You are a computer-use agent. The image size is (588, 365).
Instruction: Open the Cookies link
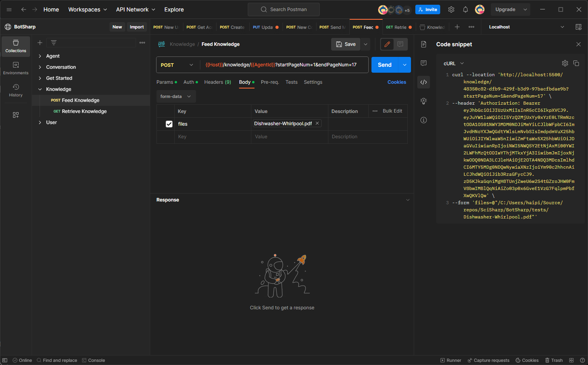pos(397,82)
